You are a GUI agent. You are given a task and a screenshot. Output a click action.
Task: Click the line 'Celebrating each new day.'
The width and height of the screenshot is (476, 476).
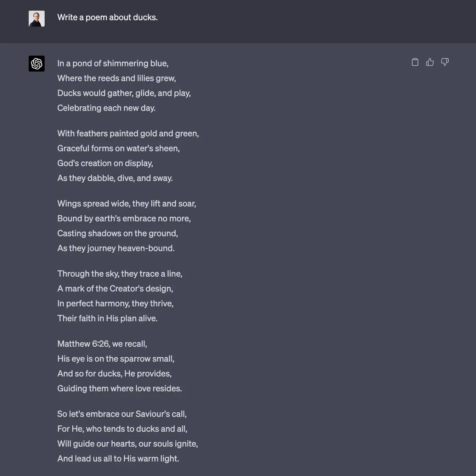point(106,108)
